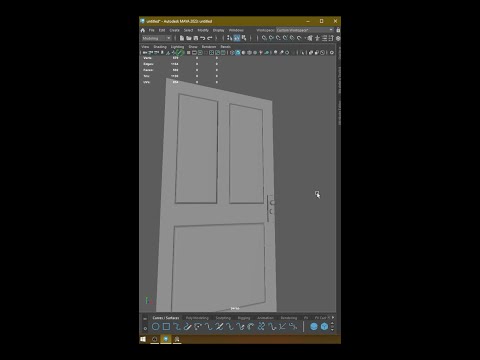Open the viewport Panels menu

click(x=226, y=47)
